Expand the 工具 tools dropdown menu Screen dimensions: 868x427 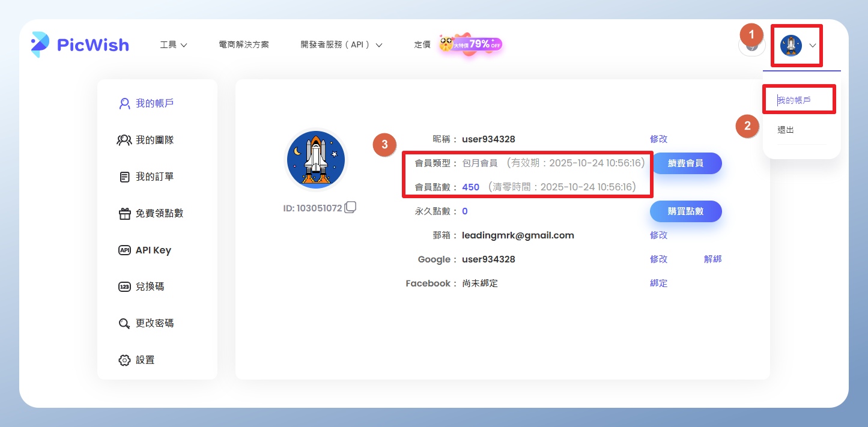tap(174, 44)
